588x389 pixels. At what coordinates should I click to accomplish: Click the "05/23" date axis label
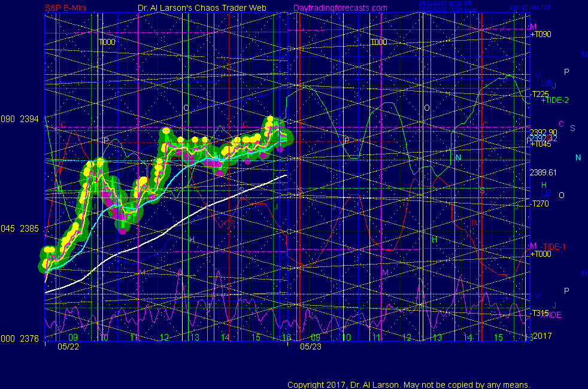(311, 347)
